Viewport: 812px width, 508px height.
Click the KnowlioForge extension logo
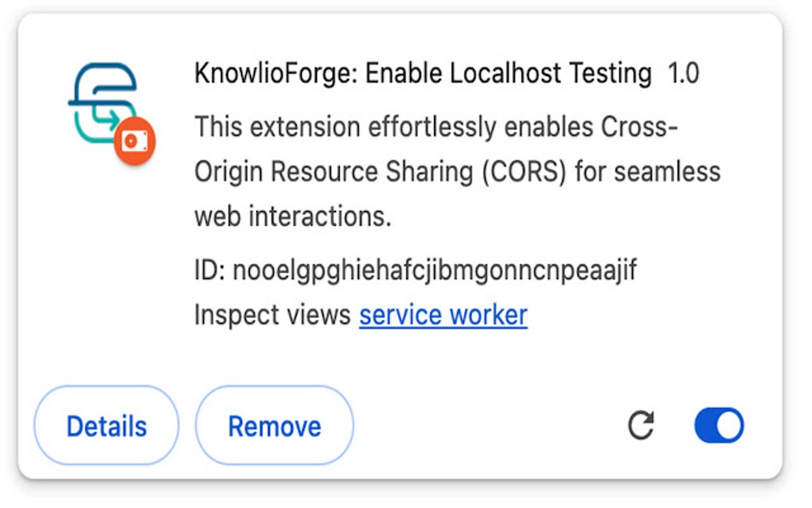click(x=103, y=104)
